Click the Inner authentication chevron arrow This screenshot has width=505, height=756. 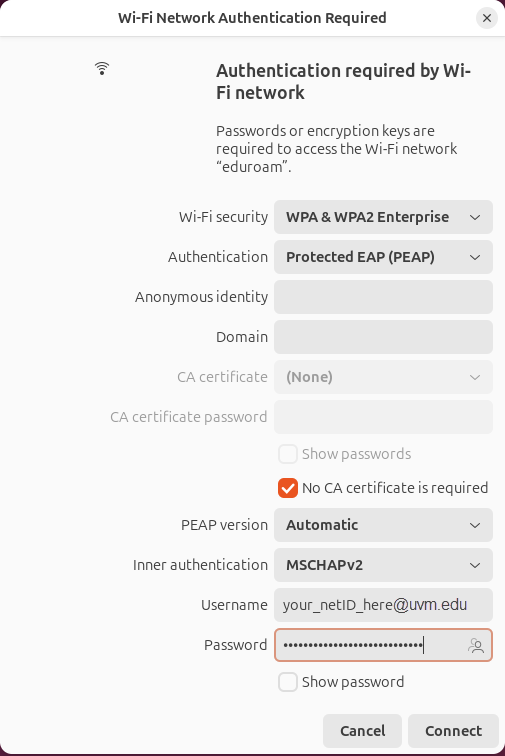pos(475,565)
